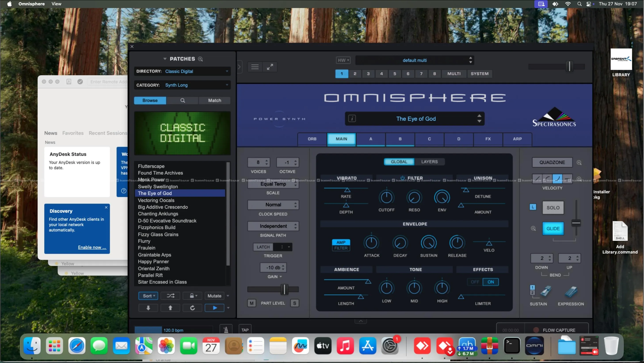Screen dimensions: 644x363
Task: Play audition of the selected patch
Action: [215, 308]
